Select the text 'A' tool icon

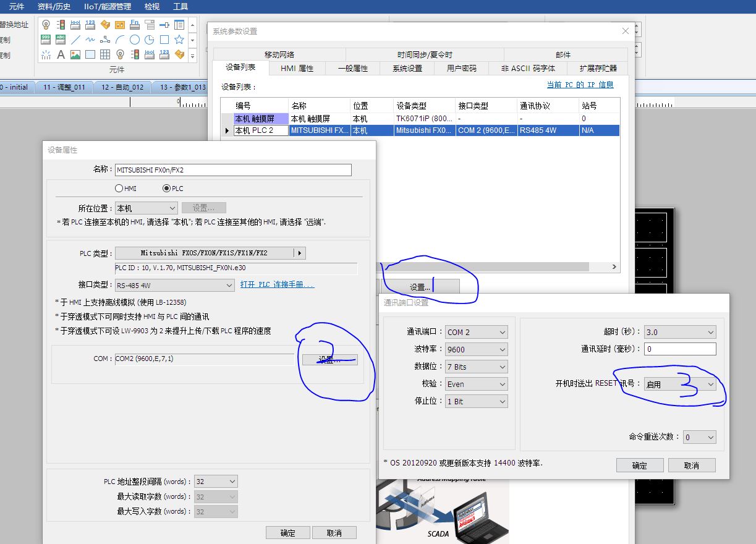[x=61, y=54]
